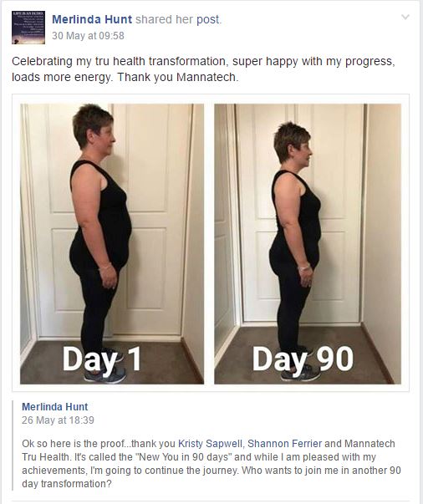Screen dimensions: 423x504
Task: View the Day 1 before photo
Action: (x=112, y=244)
